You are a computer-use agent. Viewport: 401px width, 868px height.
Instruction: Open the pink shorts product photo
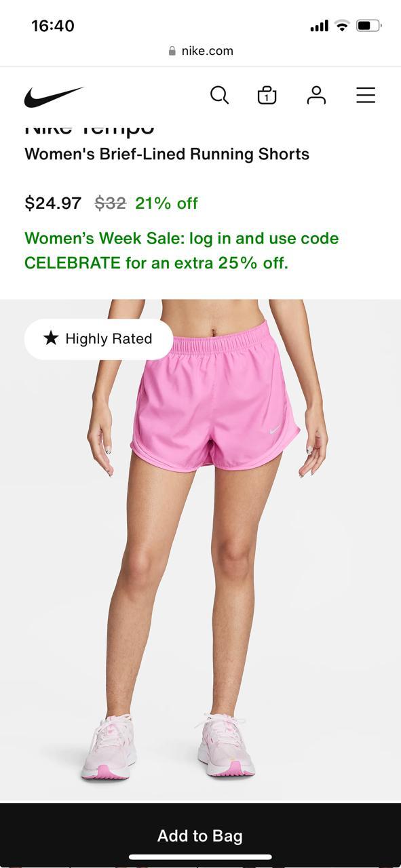tap(200, 551)
